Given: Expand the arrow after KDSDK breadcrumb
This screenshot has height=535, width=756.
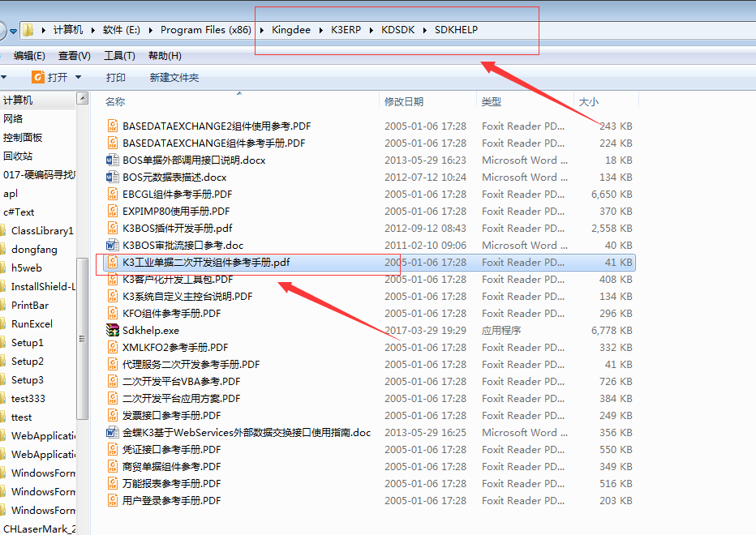Looking at the screenshot, I should 425,30.
